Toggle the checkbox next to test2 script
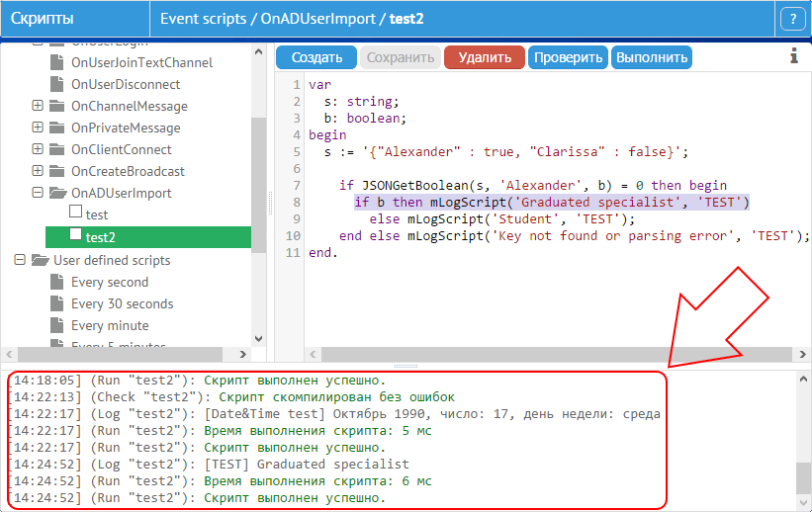Screen dimensions: 812x512 (75, 235)
